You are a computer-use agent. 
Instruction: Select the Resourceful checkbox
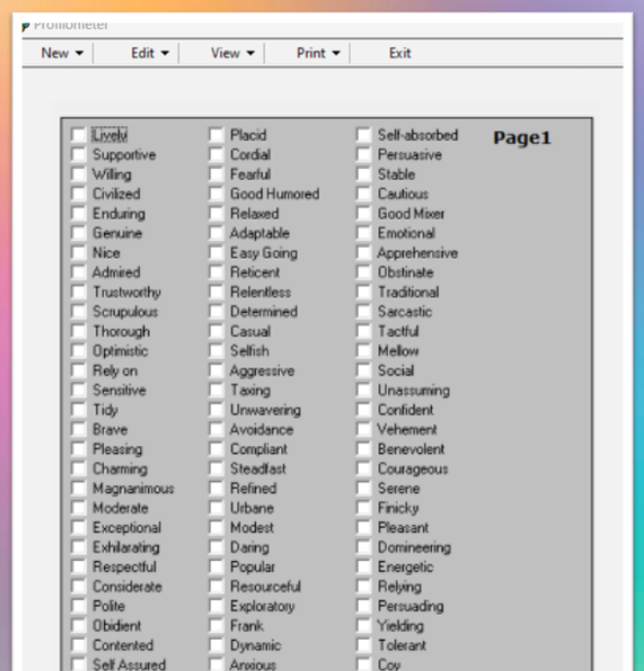click(216, 586)
